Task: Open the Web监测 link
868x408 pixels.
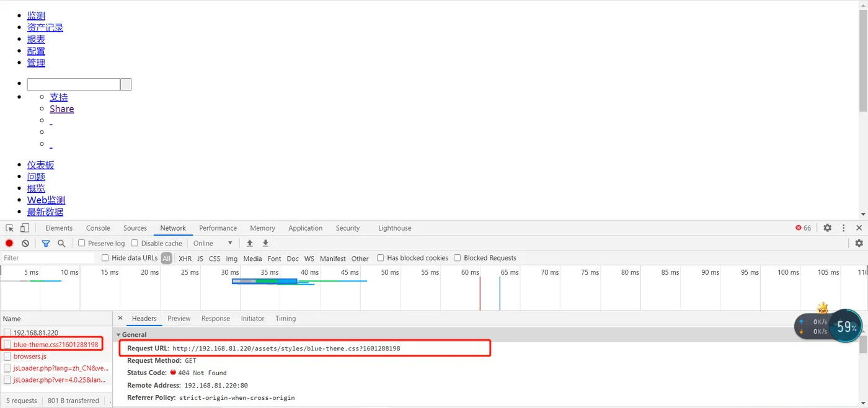Action: (x=46, y=200)
